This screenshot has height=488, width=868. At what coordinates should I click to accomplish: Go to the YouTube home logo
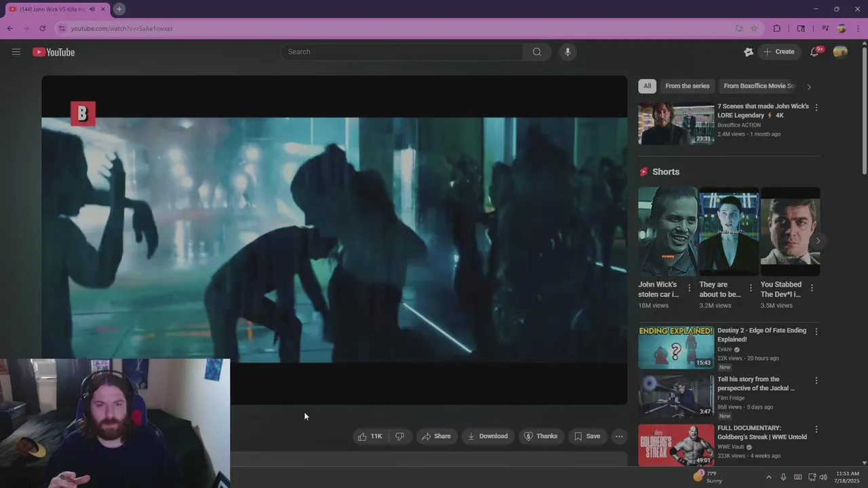point(54,52)
